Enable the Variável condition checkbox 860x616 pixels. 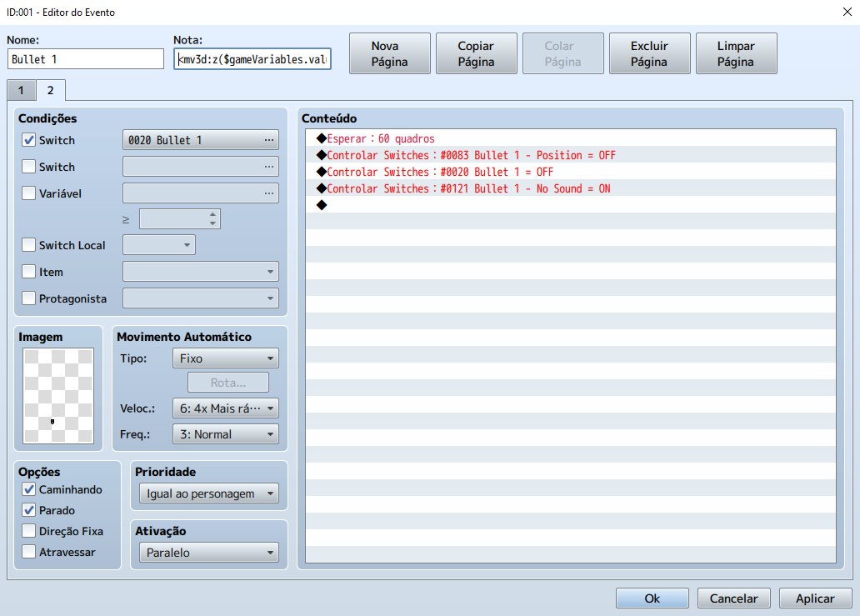[29, 193]
